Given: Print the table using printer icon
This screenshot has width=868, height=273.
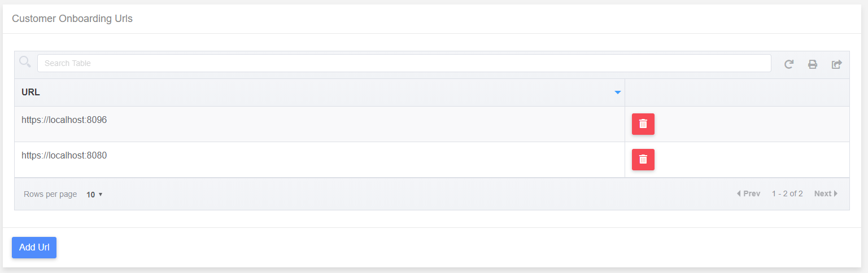Looking at the screenshot, I should (813, 64).
